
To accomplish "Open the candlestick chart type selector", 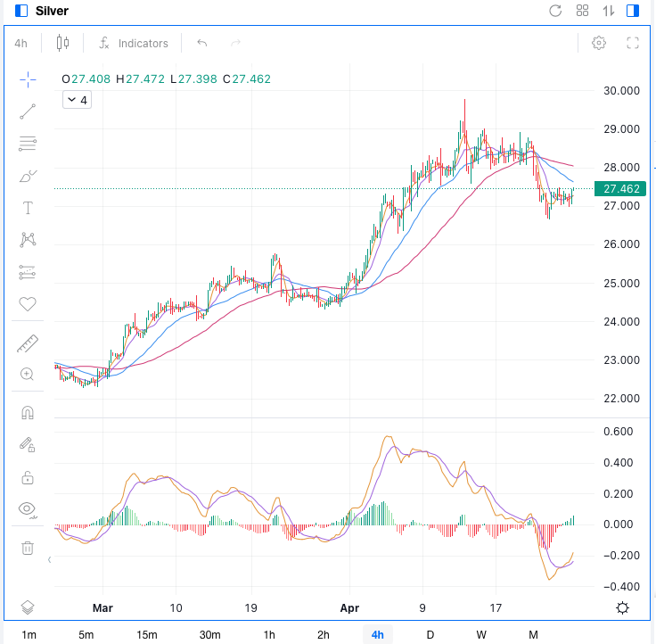I will point(62,43).
